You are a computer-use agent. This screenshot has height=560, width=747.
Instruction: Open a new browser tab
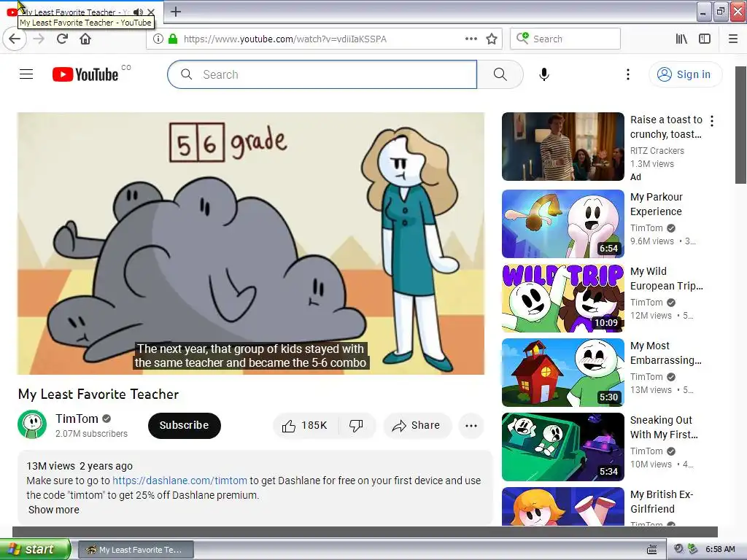176,12
